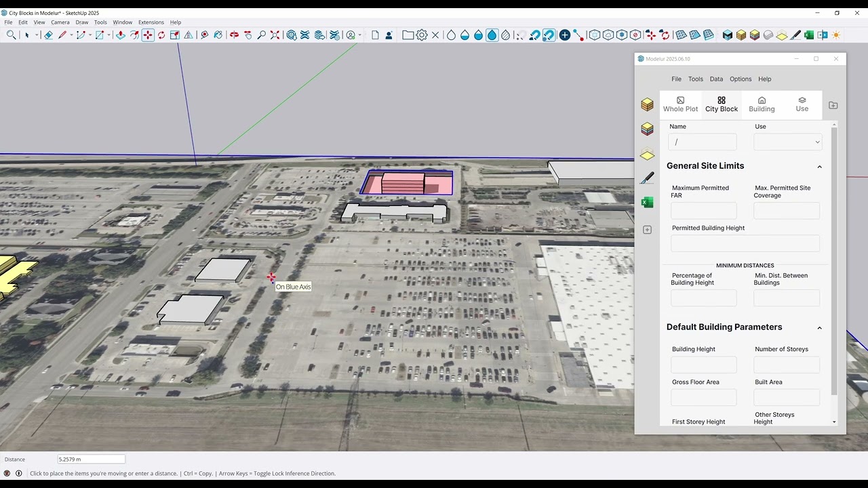Click the Building Height field under Default Parameters
Screen dimensions: 868x488
(704, 365)
